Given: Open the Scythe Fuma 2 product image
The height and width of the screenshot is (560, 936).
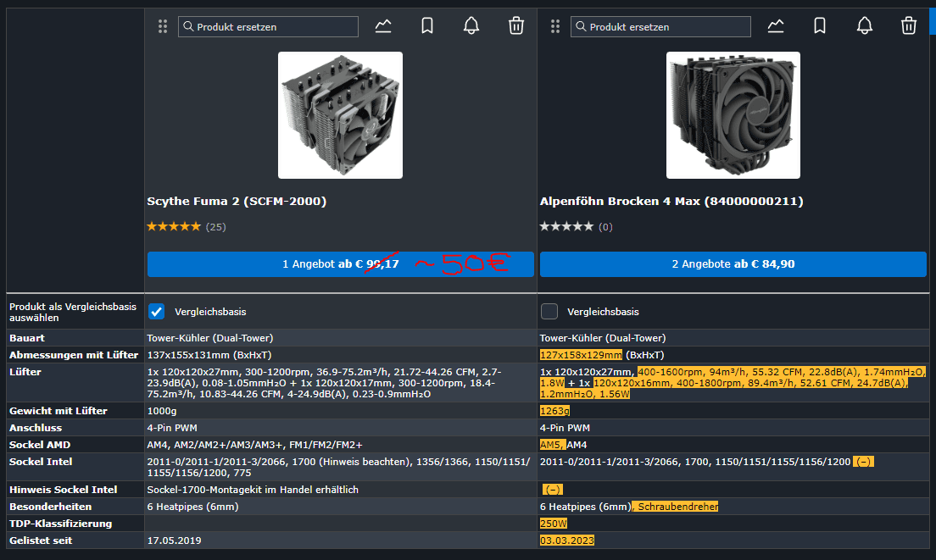Looking at the screenshot, I should 340,115.
